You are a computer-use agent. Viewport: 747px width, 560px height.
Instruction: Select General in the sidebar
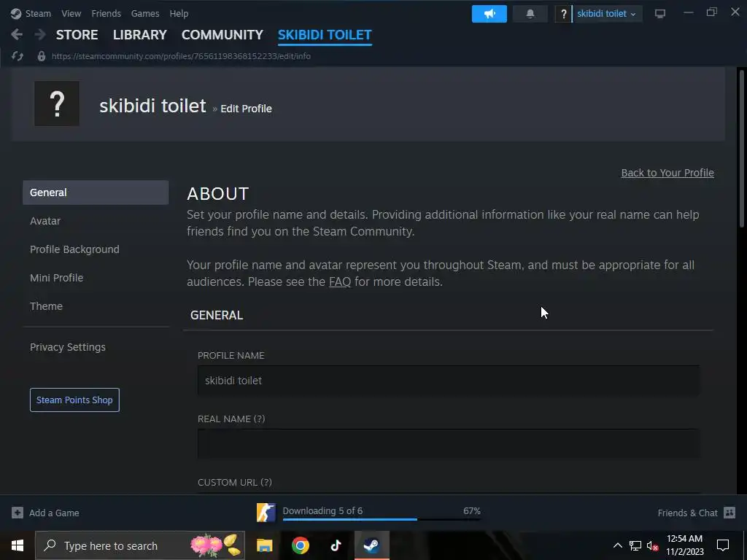pos(96,192)
